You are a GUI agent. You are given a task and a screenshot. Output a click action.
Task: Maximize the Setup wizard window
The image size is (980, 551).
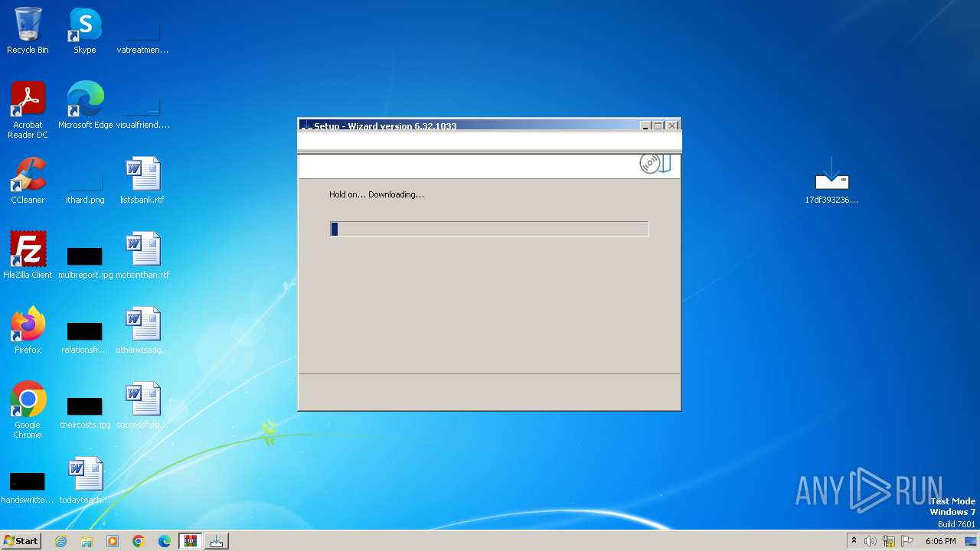[x=658, y=126]
